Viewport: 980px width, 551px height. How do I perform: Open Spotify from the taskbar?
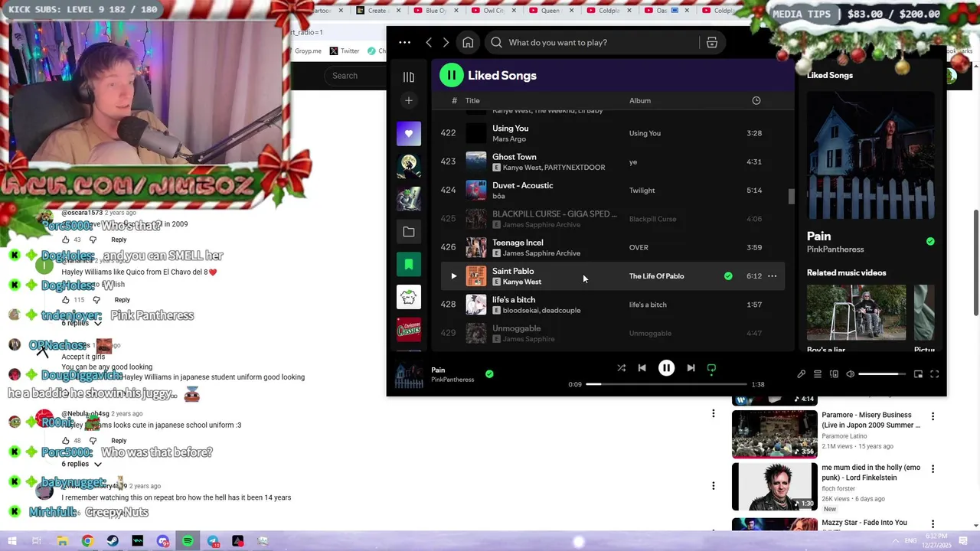[188, 541]
